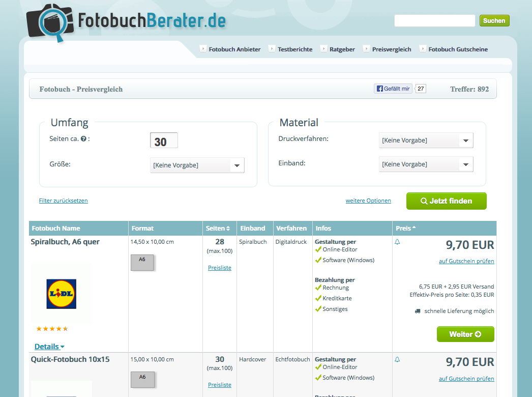The width and height of the screenshot is (532, 397).
Task: Click the Treffer: 892 result count
Action: pos(469,89)
